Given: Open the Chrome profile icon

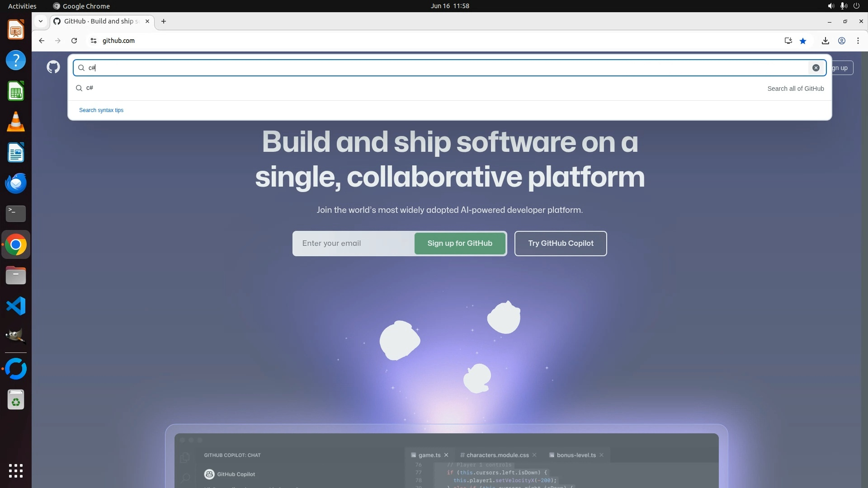Looking at the screenshot, I should pos(841,41).
